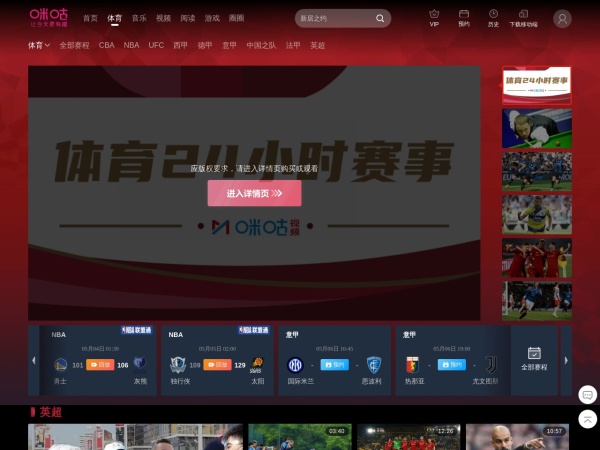
Task: Type in the search input field
Action: coord(333,18)
